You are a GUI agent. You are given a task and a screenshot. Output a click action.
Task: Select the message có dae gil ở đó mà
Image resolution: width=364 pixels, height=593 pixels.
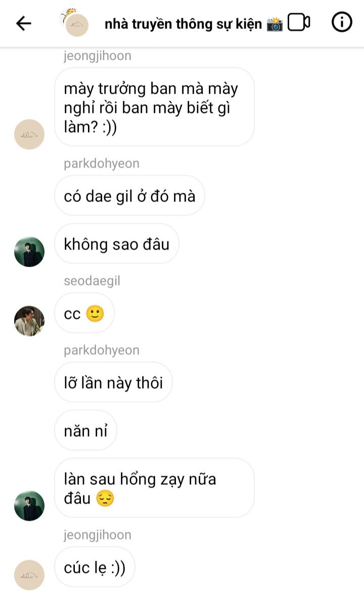point(129,196)
